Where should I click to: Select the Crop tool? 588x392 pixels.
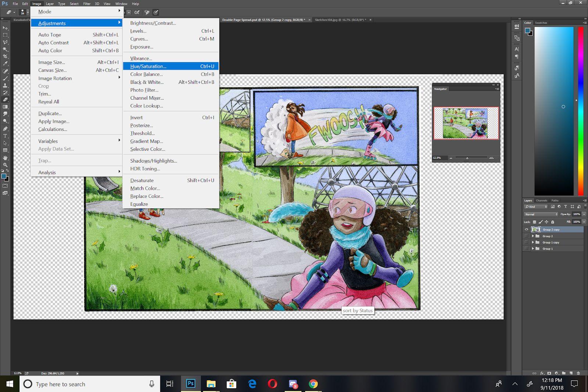5,57
